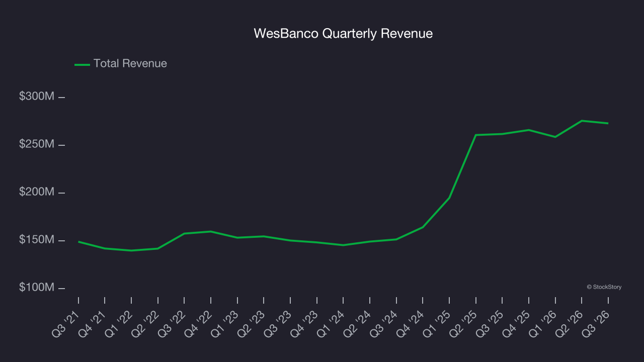Click the Q3 '21 x-axis label
The width and height of the screenshot is (644, 362).
66,324
